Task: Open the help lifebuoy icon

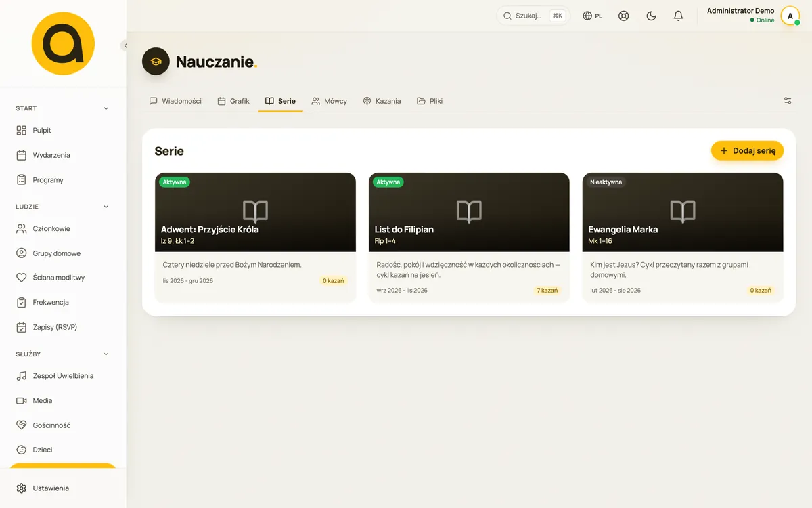Action: point(624,16)
